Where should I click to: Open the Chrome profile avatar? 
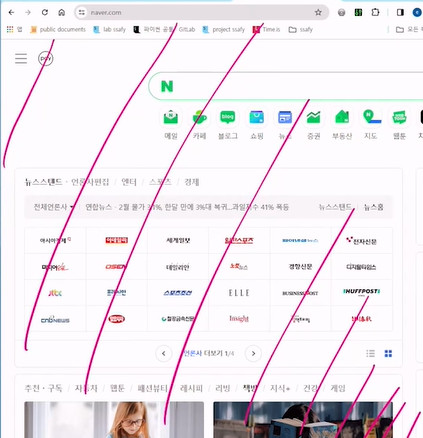point(417,13)
